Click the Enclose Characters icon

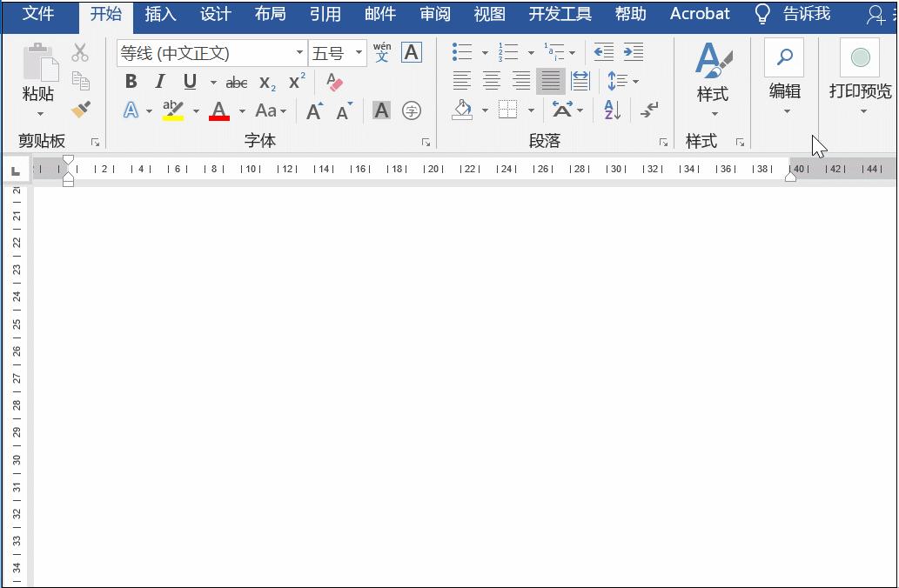(x=411, y=110)
